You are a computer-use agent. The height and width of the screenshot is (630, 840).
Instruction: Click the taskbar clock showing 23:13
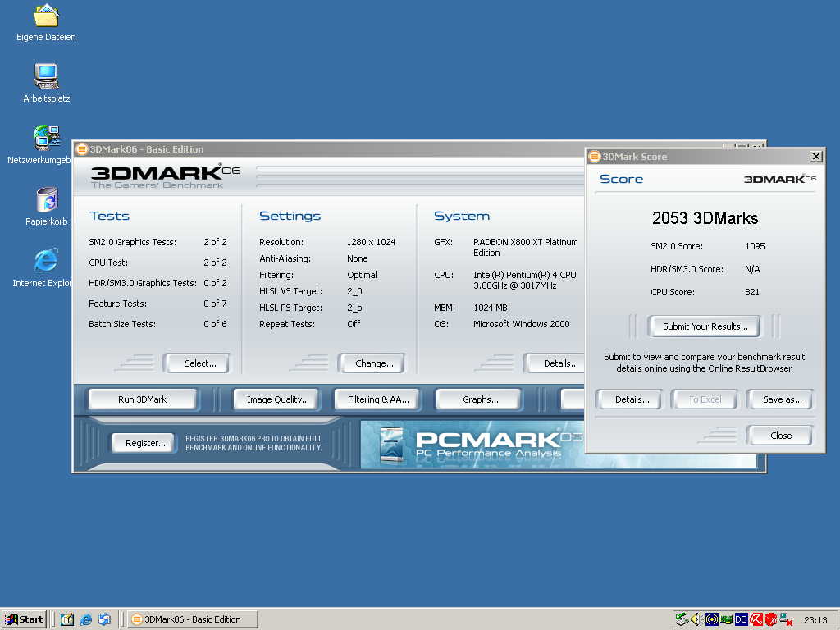(815, 620)
